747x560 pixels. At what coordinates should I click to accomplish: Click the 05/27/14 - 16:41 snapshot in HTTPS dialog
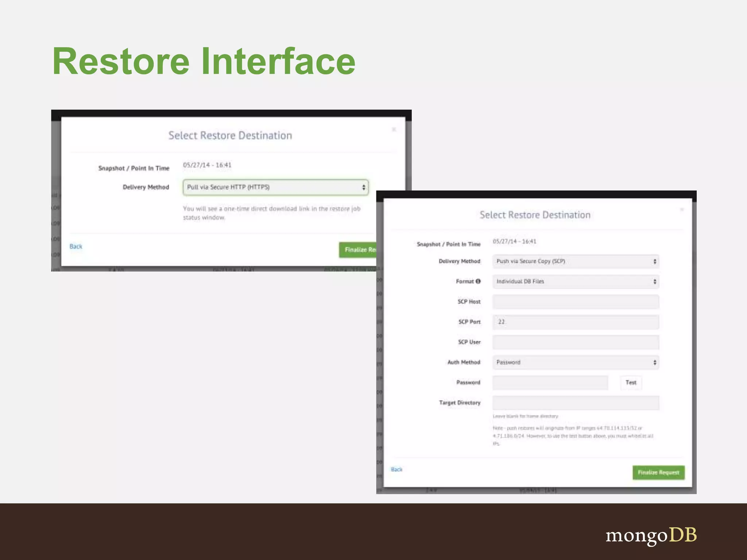click(207, 165)
